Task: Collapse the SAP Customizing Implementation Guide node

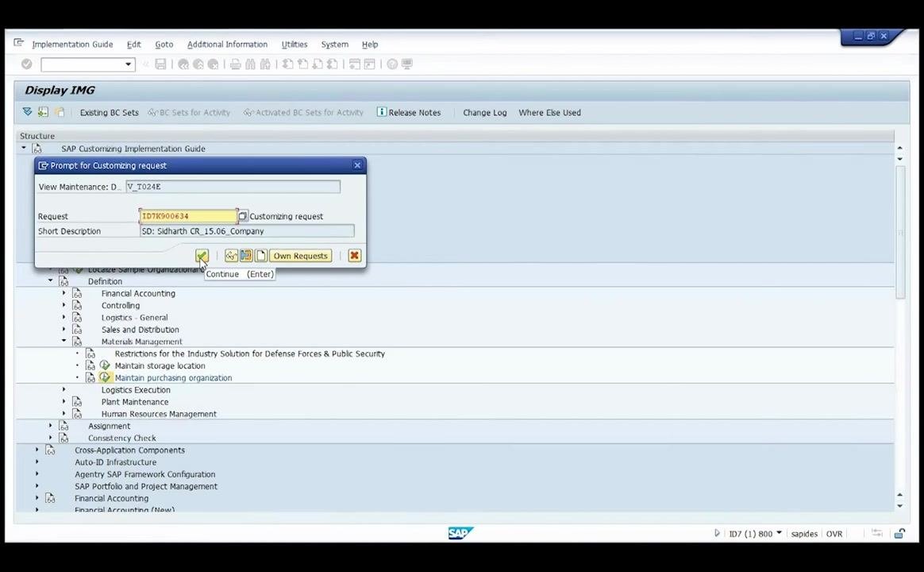Action: coord(24,148)
